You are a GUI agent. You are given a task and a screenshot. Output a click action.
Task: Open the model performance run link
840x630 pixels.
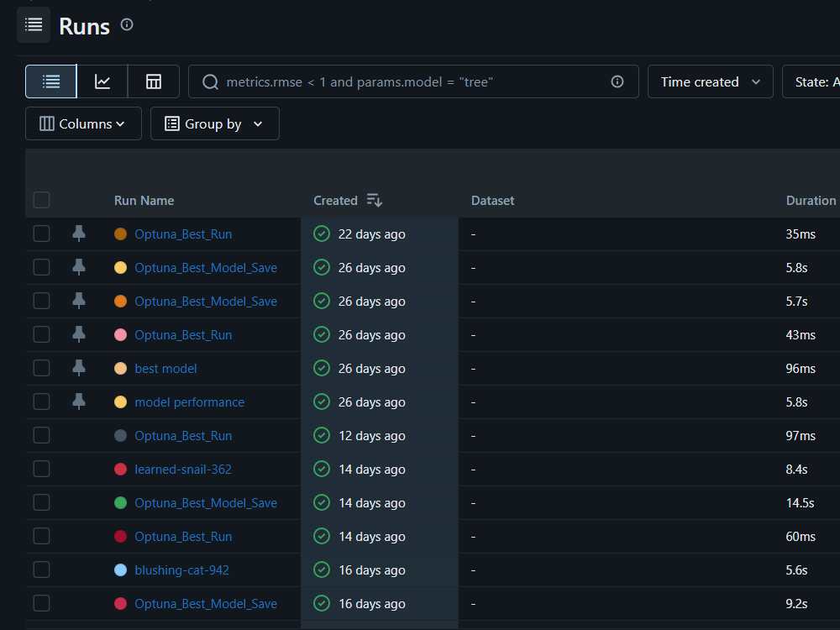pyautogui.click(x=189, y=402)
